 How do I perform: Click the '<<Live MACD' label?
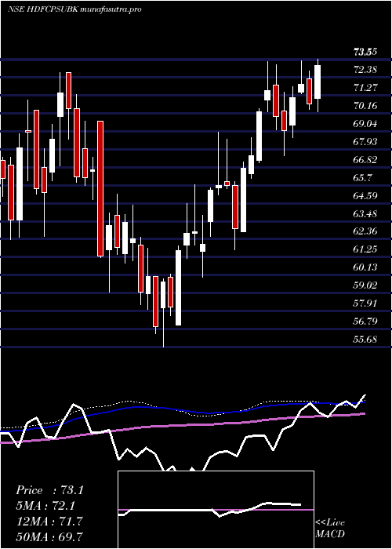[x=330, y=529]
